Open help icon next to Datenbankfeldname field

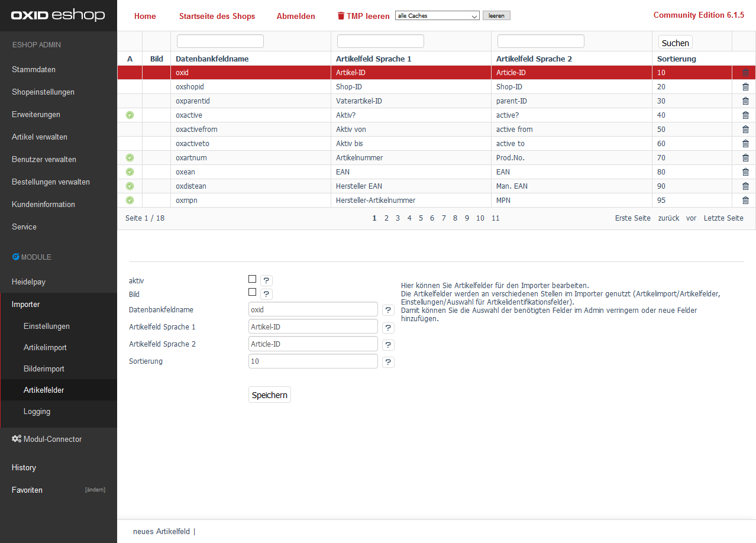tap(388, 310)
